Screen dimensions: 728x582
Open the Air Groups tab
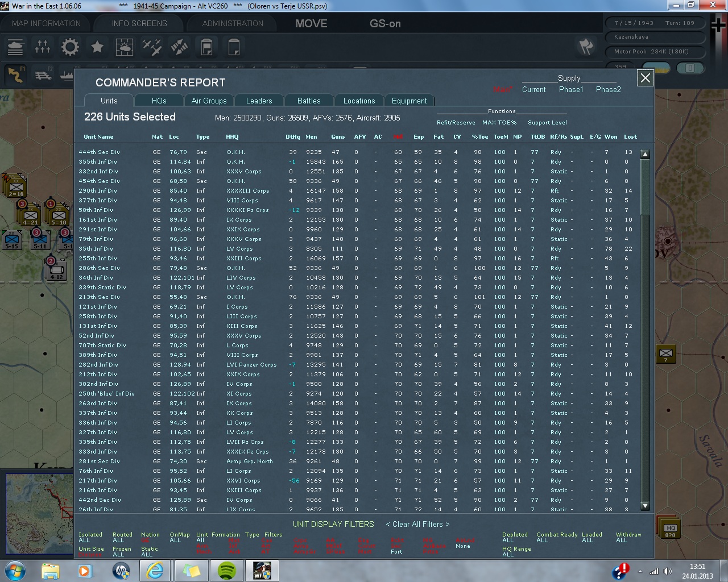(209, 101)
